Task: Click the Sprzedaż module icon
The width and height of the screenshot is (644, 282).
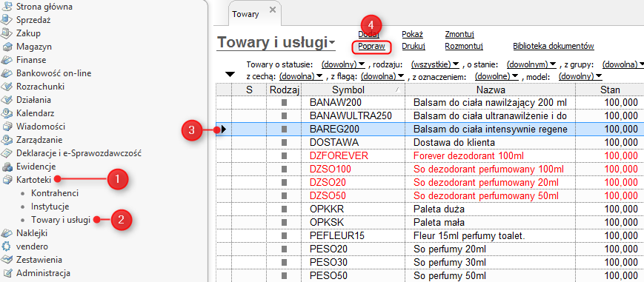Action: point(7,19)
